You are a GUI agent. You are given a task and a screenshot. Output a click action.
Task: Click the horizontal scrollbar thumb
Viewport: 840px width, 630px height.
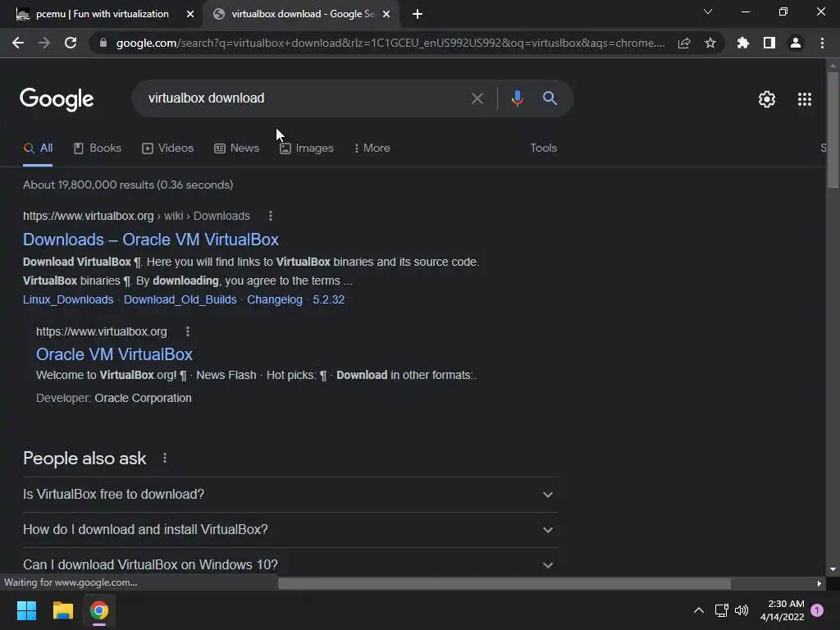coord(504,583)
